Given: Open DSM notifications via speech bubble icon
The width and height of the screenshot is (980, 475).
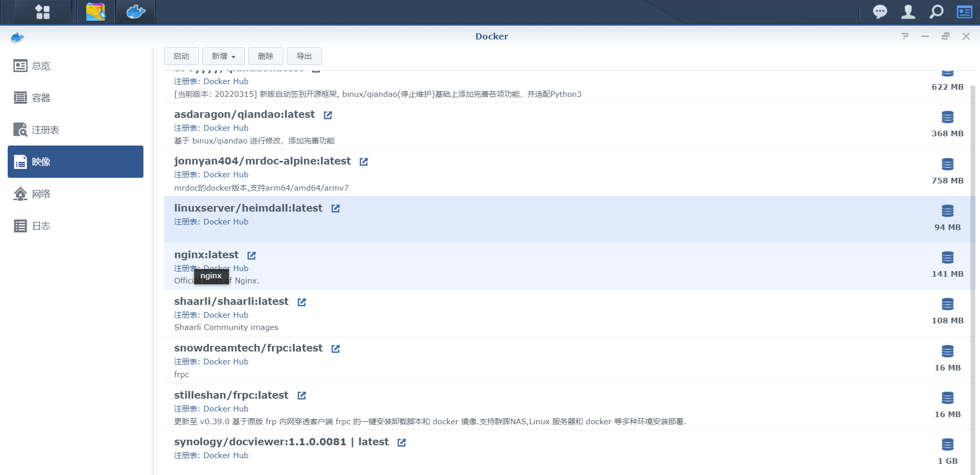Looking at the screenshot, I should [880, 11].
